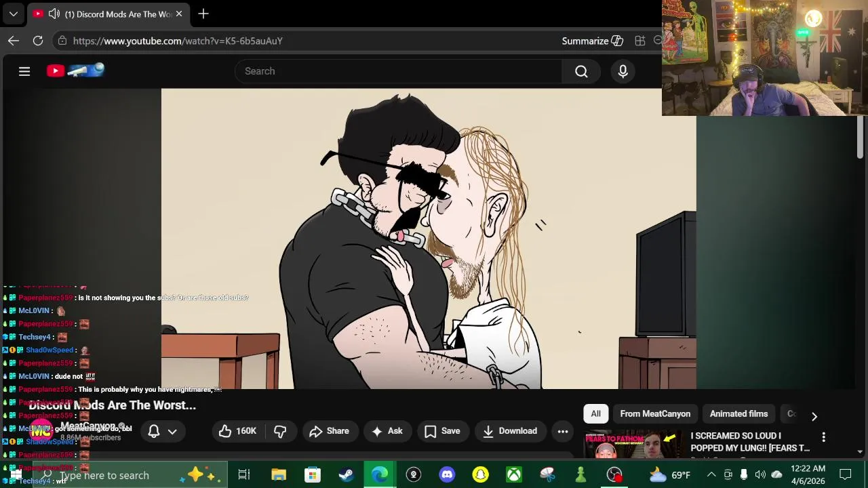Select the All filter chip
The image size is (868, 488).
point(595,413)
